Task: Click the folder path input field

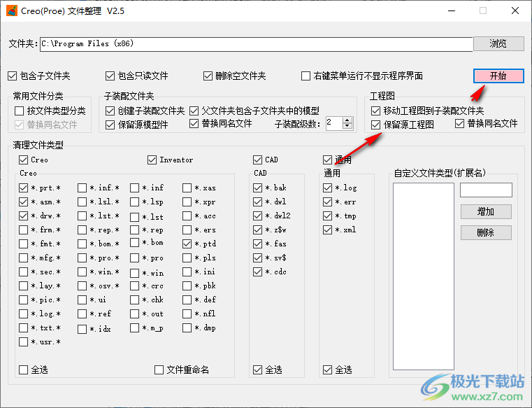Action: pos(256,44)
